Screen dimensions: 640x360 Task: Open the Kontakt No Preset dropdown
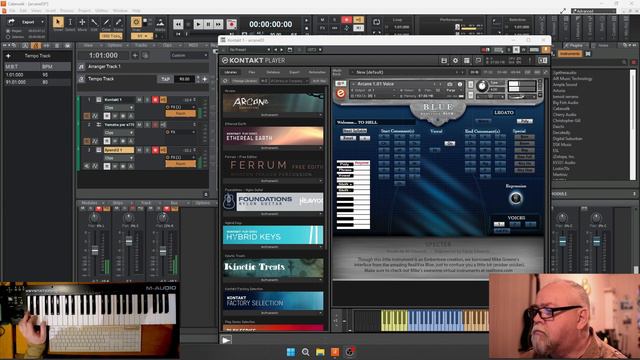(x=249, y=50)
